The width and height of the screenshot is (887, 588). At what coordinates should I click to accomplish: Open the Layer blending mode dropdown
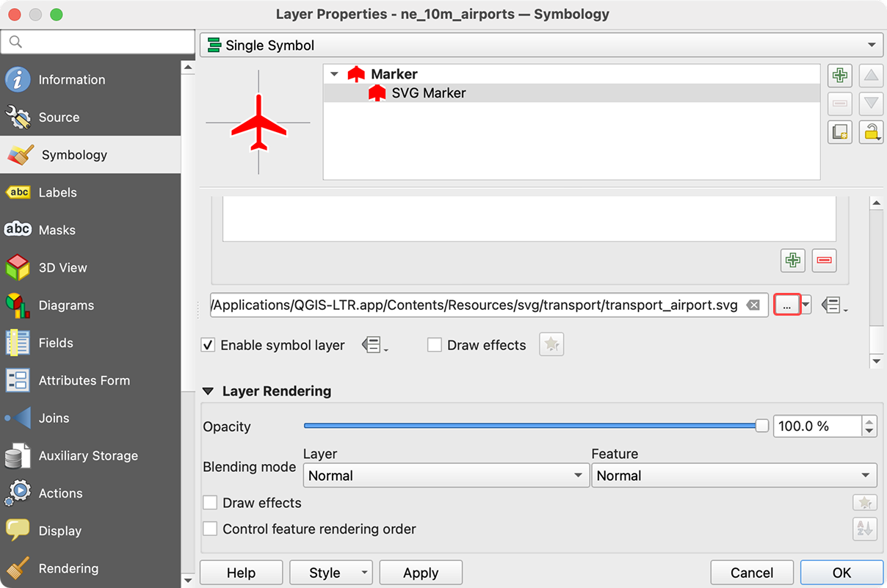(446, 476)
